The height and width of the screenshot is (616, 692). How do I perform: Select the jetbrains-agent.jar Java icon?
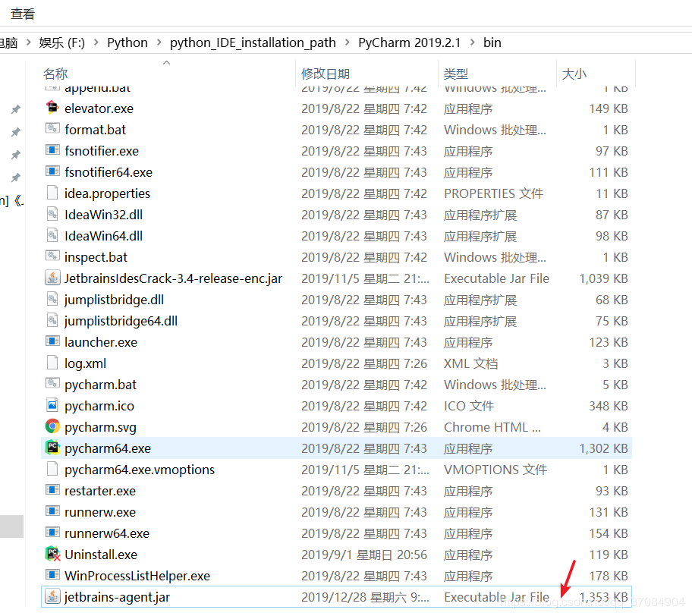pos(52,596)
